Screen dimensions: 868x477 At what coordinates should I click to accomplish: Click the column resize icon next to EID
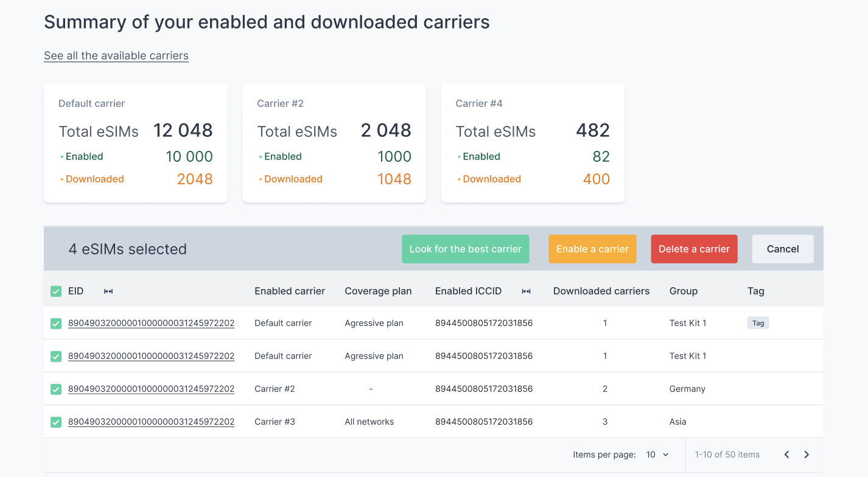(x=108, y=291)
